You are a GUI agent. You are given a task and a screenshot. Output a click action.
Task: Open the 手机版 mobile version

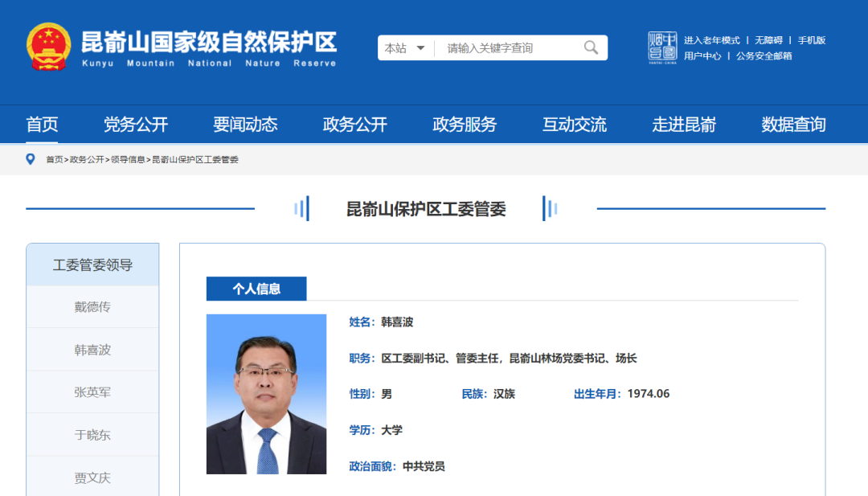click(x=813, y=40)
